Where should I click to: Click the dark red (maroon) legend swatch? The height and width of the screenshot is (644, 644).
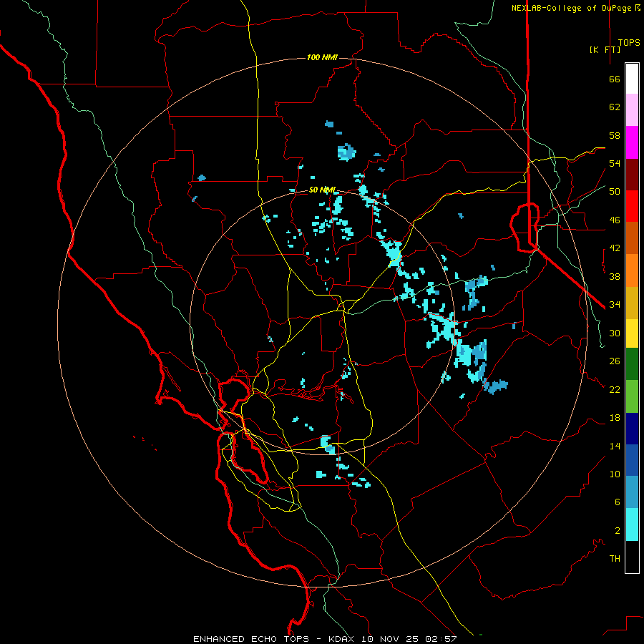pyautogui.click(x=632, y=175)
